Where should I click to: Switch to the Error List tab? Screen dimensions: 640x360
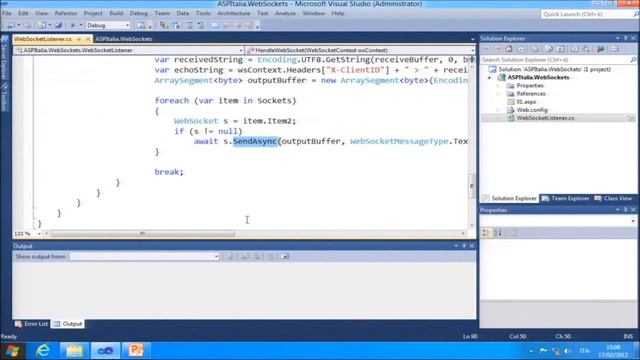point(31,324)
